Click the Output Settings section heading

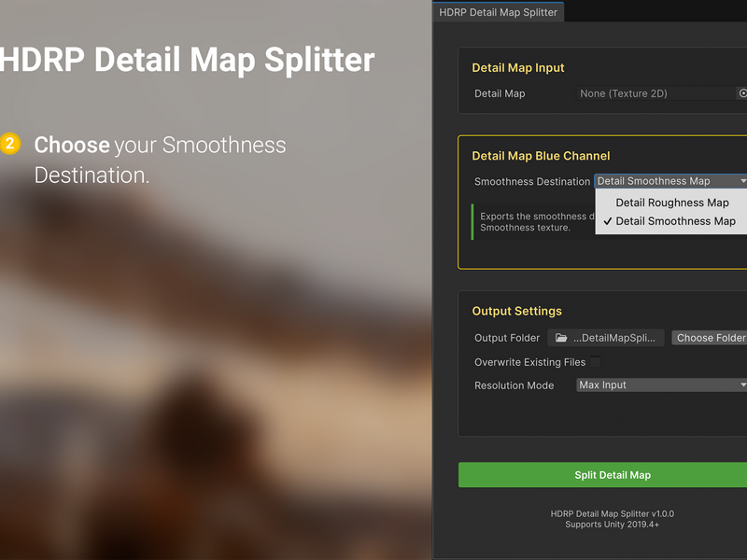[x=517, y=311]
